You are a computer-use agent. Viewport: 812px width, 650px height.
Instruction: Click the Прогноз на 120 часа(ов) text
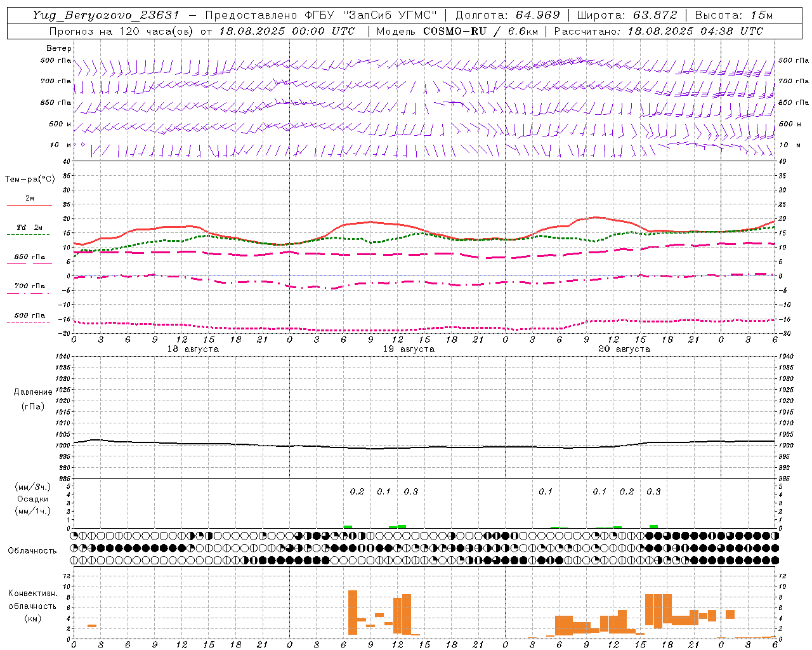[122, 31]
